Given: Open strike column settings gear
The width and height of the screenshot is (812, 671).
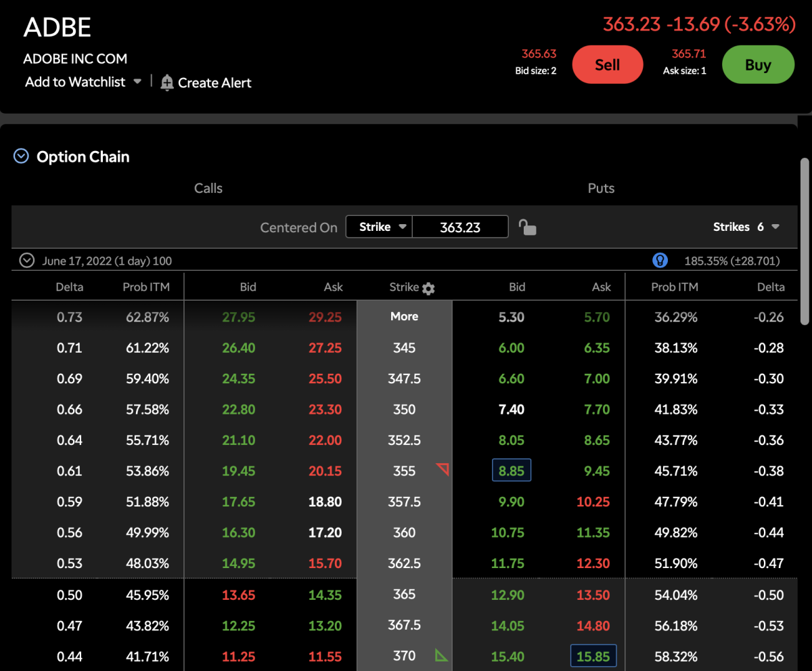Looking at the screenshot, I should tap(428, 288).
